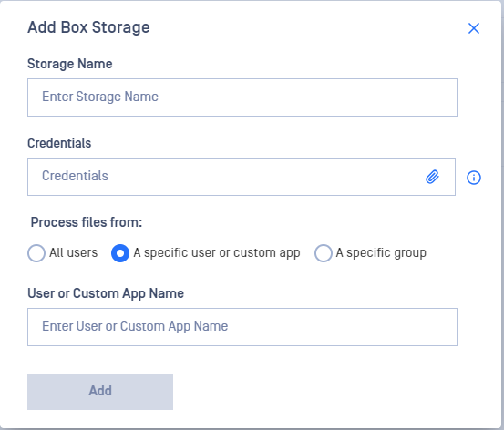
Task: Select the A specific group radio button
Action: pos(324,253)
